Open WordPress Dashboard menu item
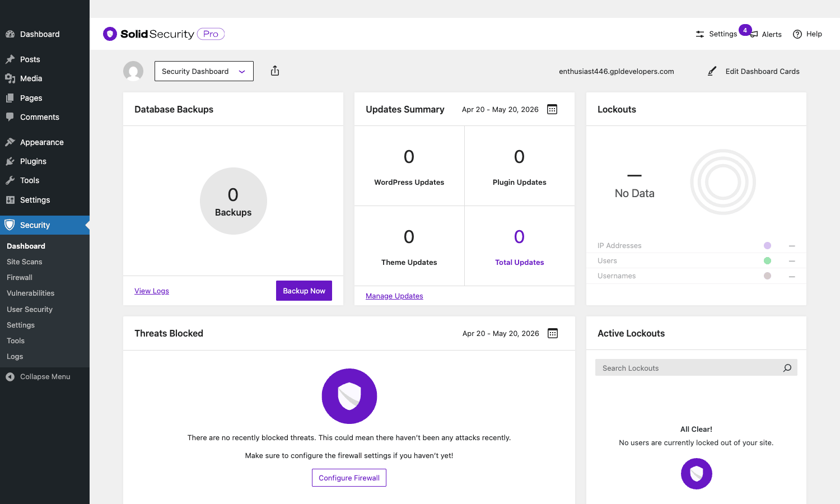The image size is (840, 504). click(45, 34)
